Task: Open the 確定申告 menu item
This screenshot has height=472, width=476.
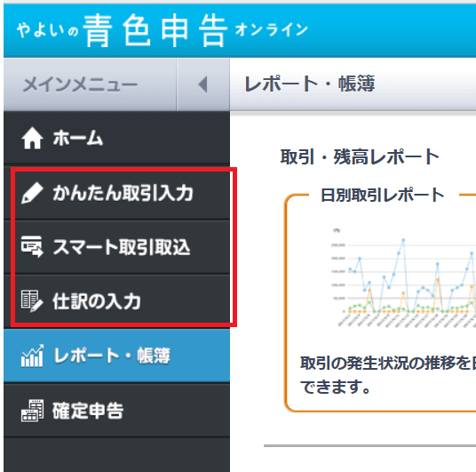Action: point(116,411)
